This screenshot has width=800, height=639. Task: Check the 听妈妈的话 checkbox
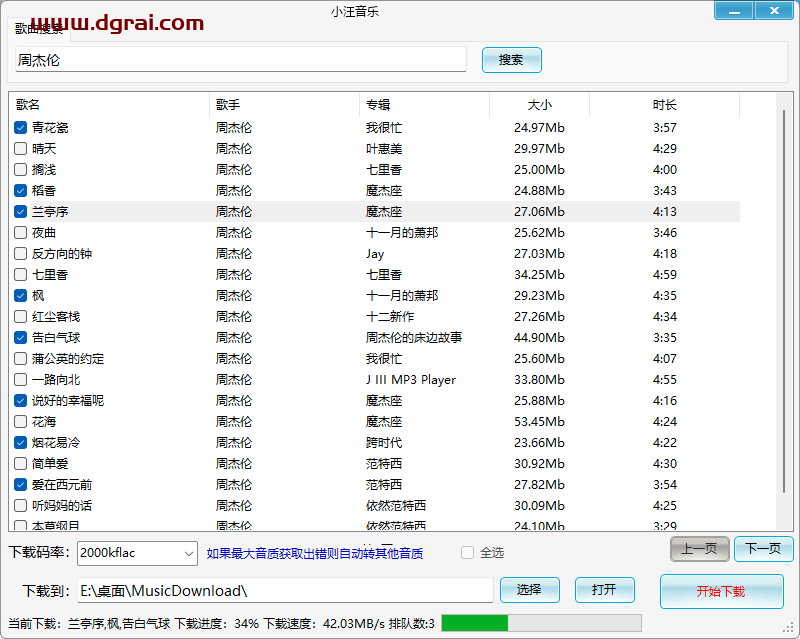[20, 506]
